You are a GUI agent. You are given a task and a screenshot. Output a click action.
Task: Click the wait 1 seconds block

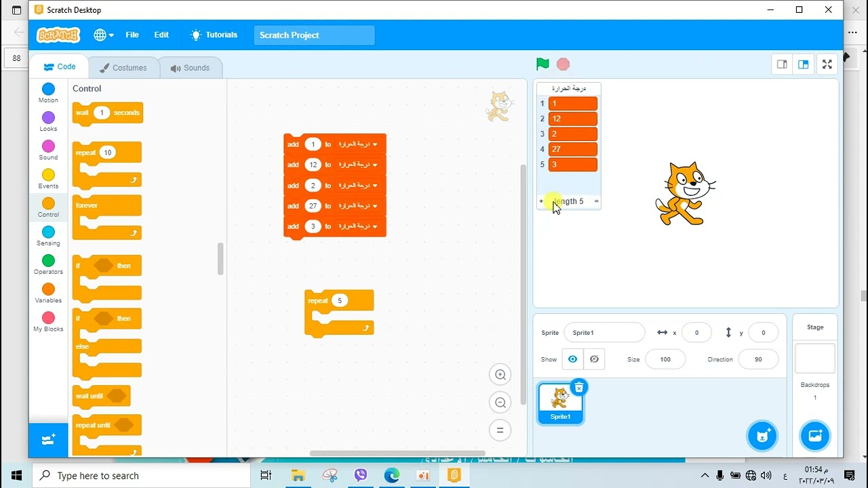[108, 113]
